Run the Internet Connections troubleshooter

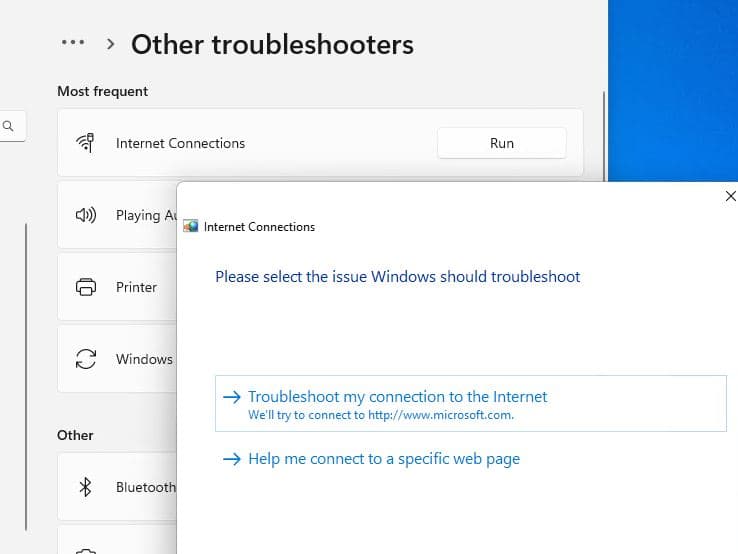pos(502,143)
